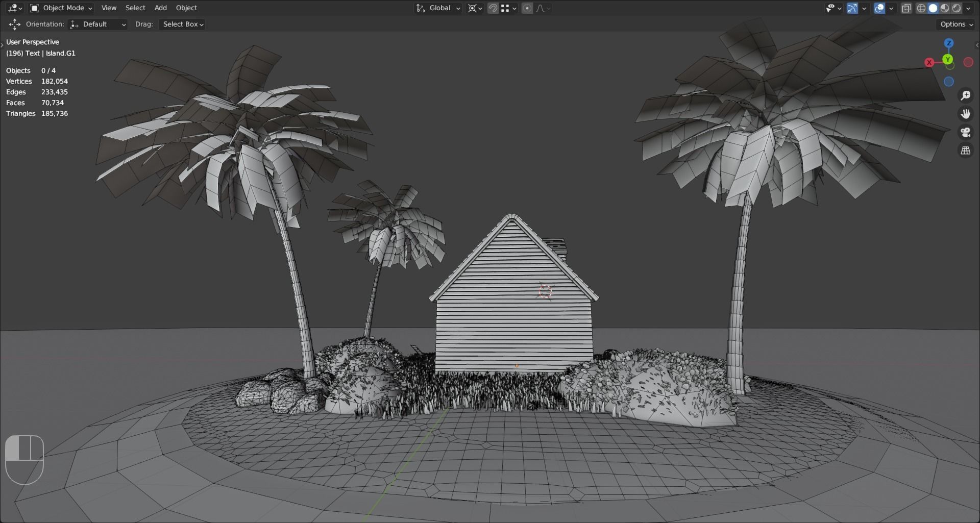
Task: Open the Object Mode dropdown
Action: (61, 8)
